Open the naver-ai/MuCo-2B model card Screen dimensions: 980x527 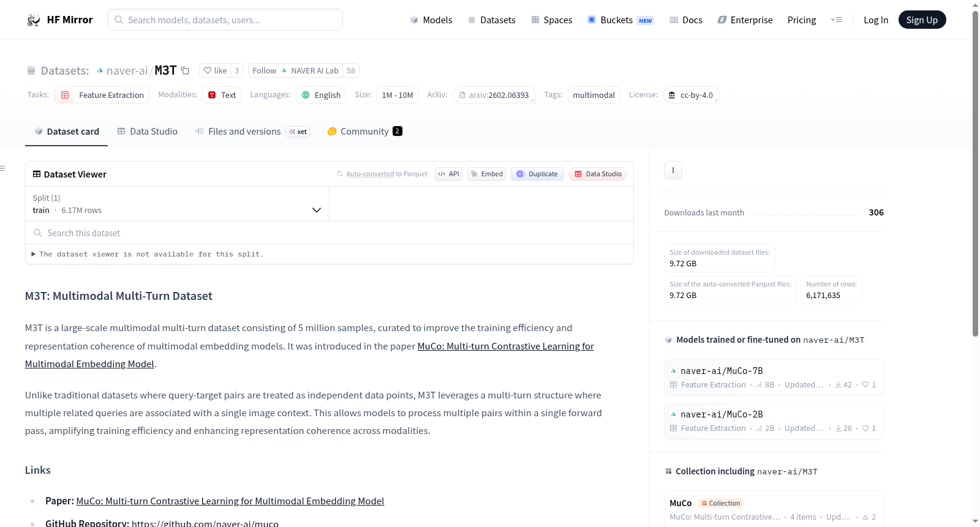click(774, 420)
